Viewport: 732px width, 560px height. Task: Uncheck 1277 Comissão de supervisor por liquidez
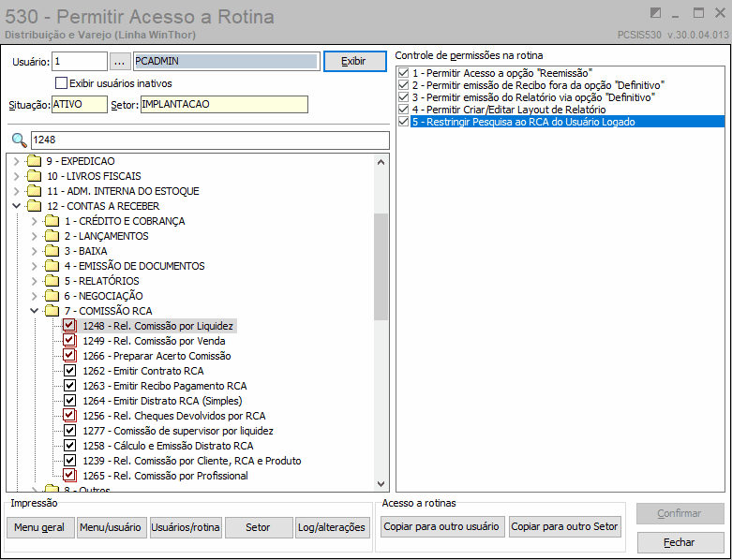click(x=69, y=431)
